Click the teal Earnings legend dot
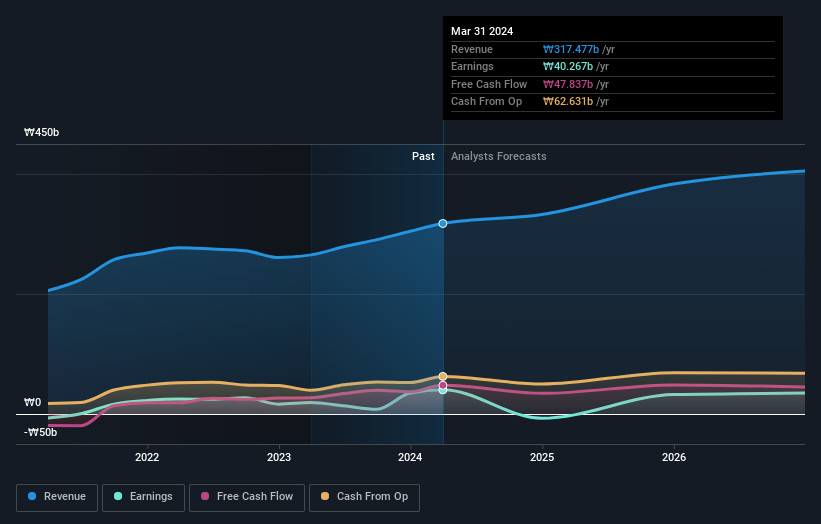Viewport: 821px width, 524px height. click(118, 496)
